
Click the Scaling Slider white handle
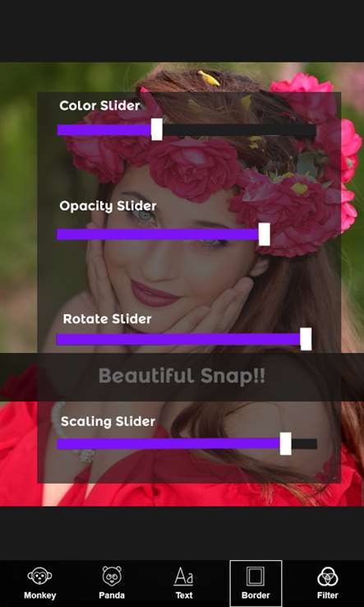285,444
